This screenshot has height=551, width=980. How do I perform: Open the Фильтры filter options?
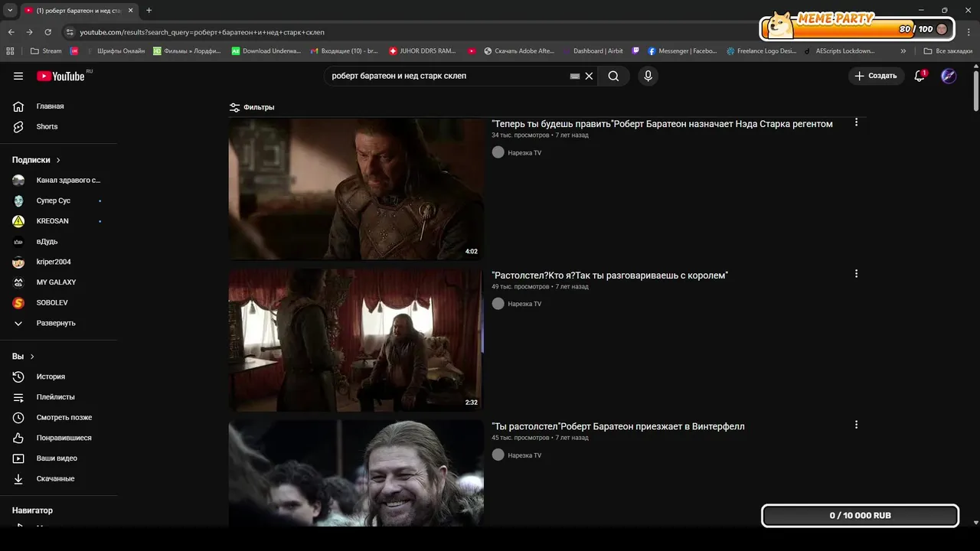(252, 107)
